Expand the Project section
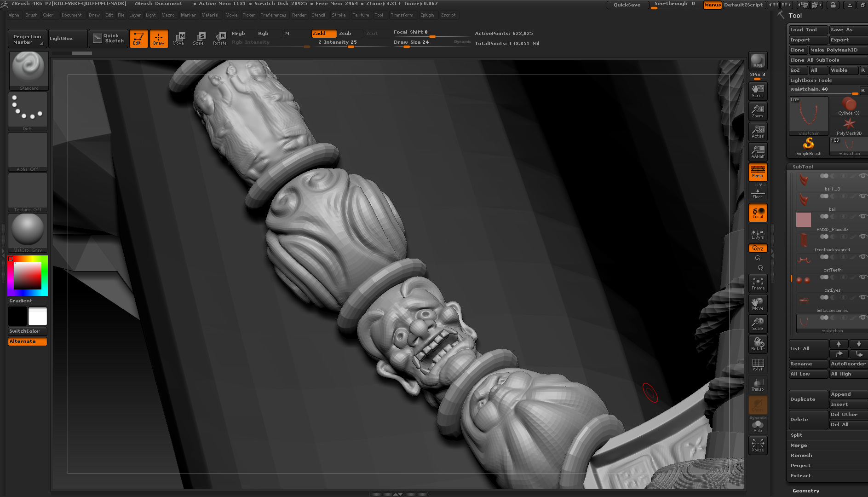The width and height of the screenshot is (868, 497). tap(800, 465)
